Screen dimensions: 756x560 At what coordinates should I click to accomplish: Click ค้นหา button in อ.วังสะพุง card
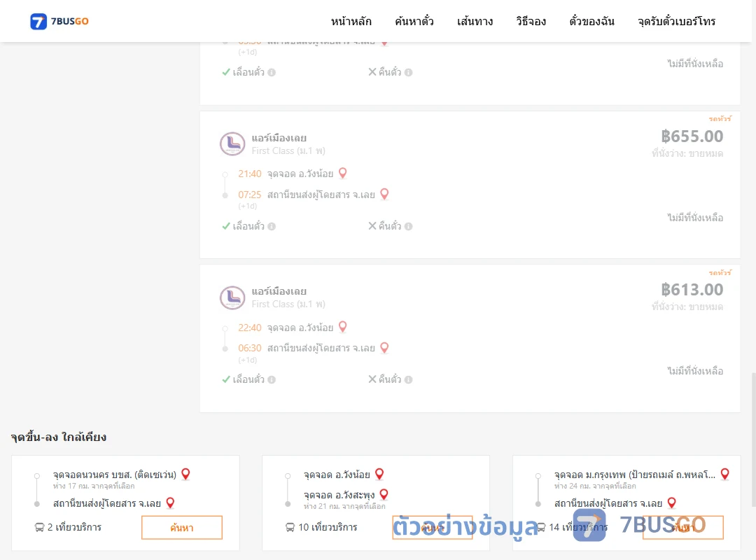point(433,527)
